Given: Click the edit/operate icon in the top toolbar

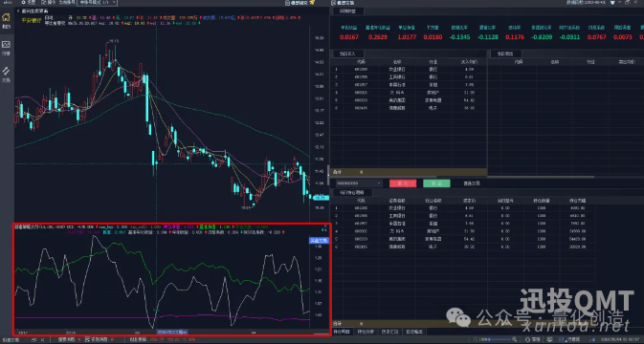Looking at the screenshot, I should coord(43,3).
